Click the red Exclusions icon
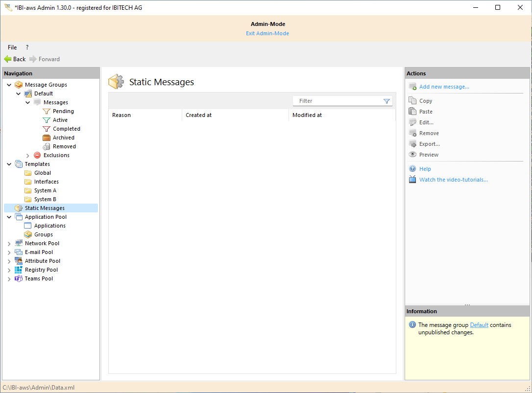The height and width of the screenshot is (393, 532). click(x=37, y=155)
